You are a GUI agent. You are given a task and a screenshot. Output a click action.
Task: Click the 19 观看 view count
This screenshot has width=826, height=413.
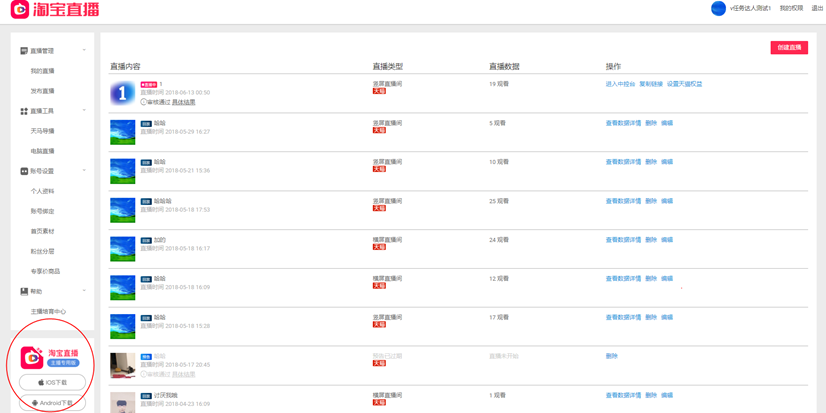(x=499, y=84)
